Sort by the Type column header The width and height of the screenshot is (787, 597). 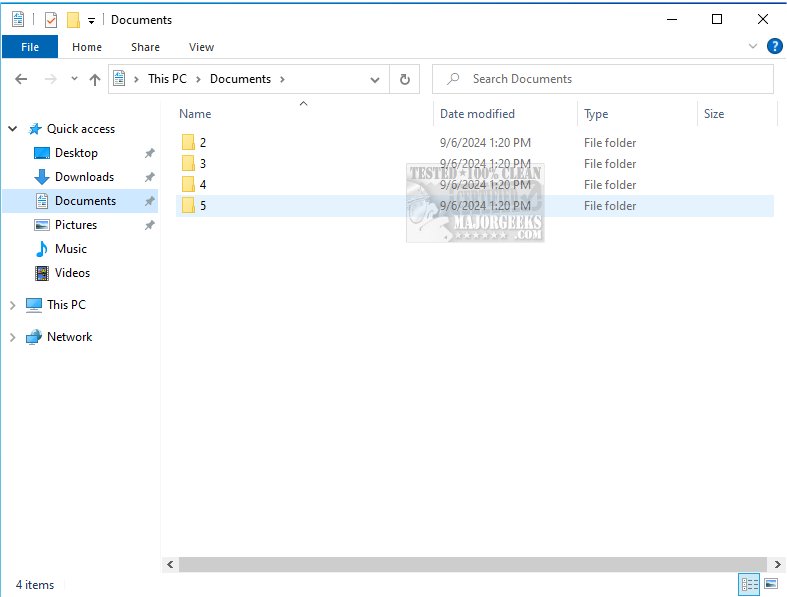[596, 114]
